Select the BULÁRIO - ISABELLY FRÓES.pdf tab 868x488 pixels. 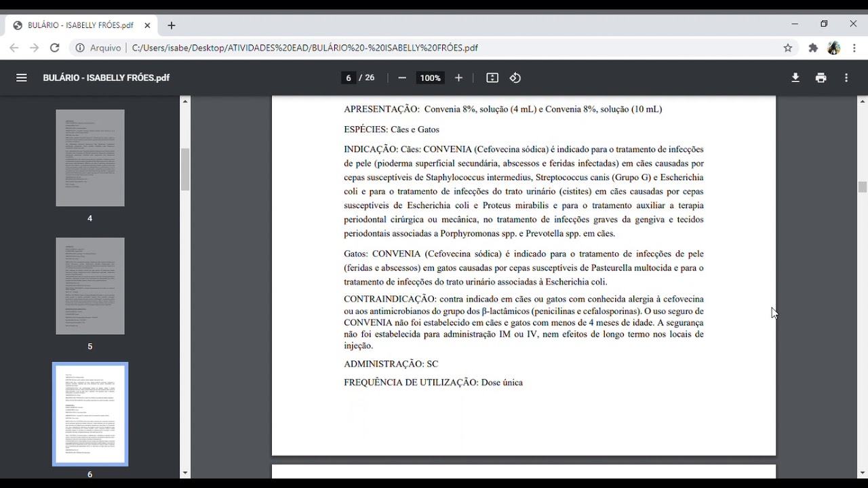click(82, 26)
